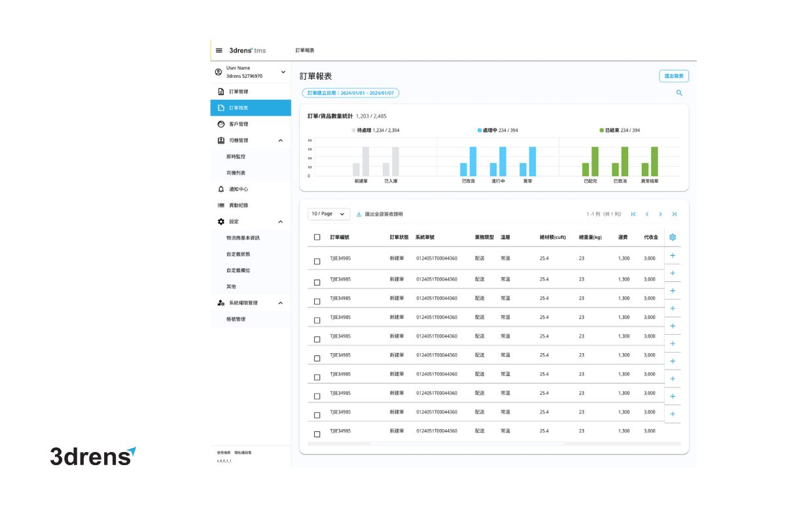The width and height of the screenshot is (812, 507).
Task: Toggle the select-all header checkbox
Action: 317,237
